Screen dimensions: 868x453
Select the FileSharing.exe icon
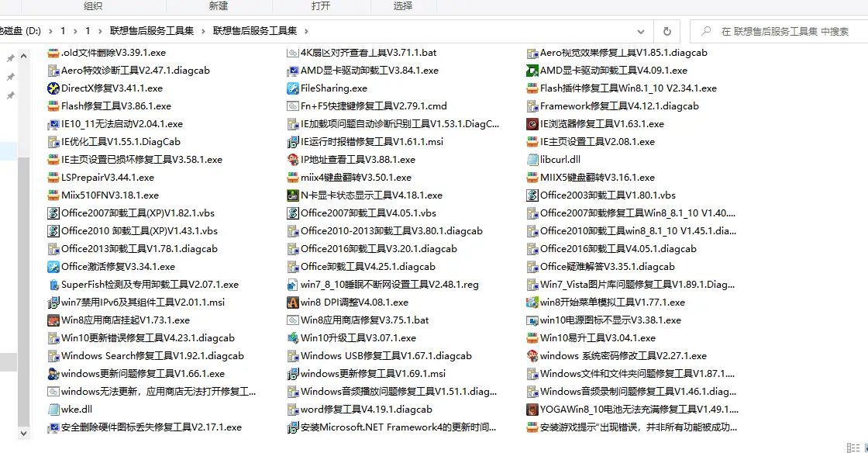tap(293, 88)
